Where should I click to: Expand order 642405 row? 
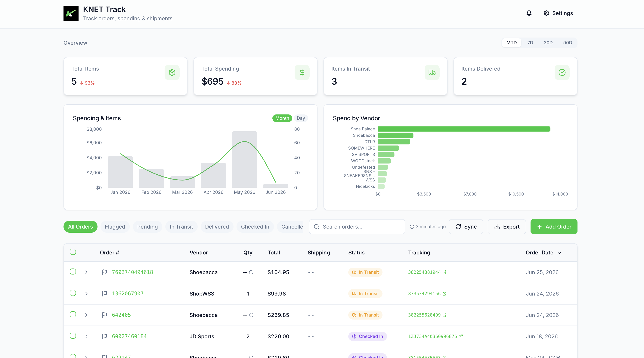(86, 315)
